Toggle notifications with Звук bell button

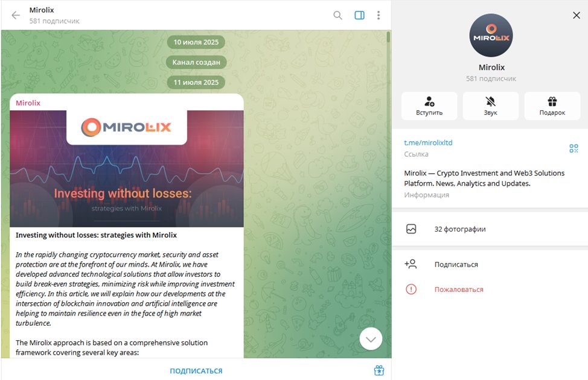click(x=490, y=106)
